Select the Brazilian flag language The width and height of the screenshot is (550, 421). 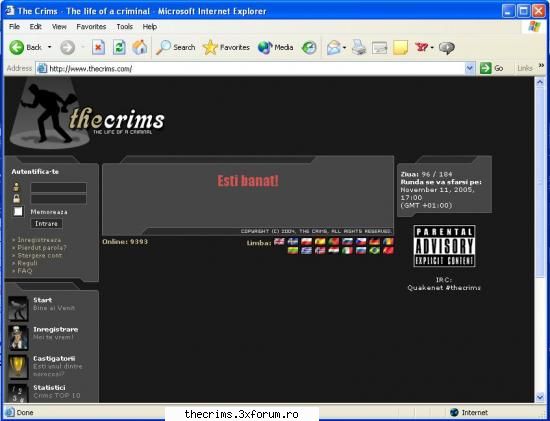pos(375,250)
